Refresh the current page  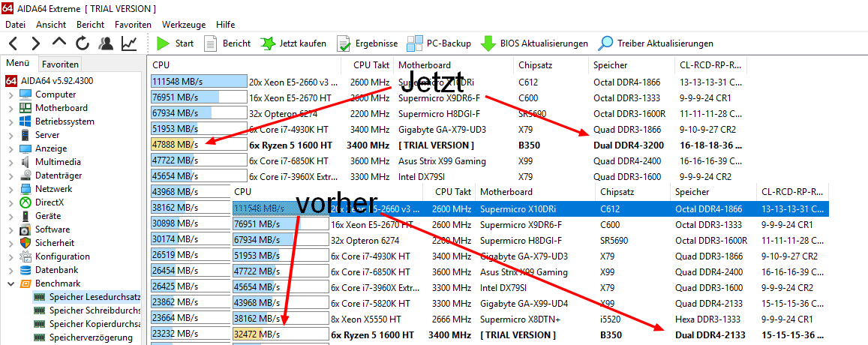coord(83,43)
